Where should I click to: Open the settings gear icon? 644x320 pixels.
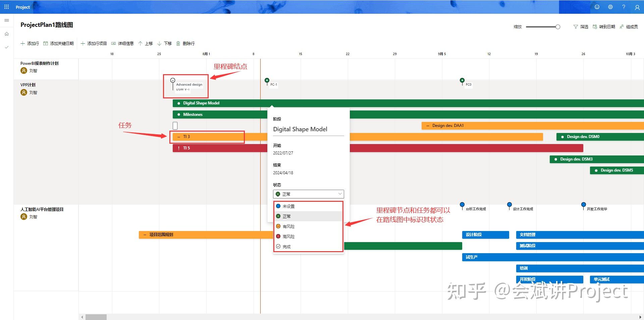pyautogui.click(x=610, y=7)
